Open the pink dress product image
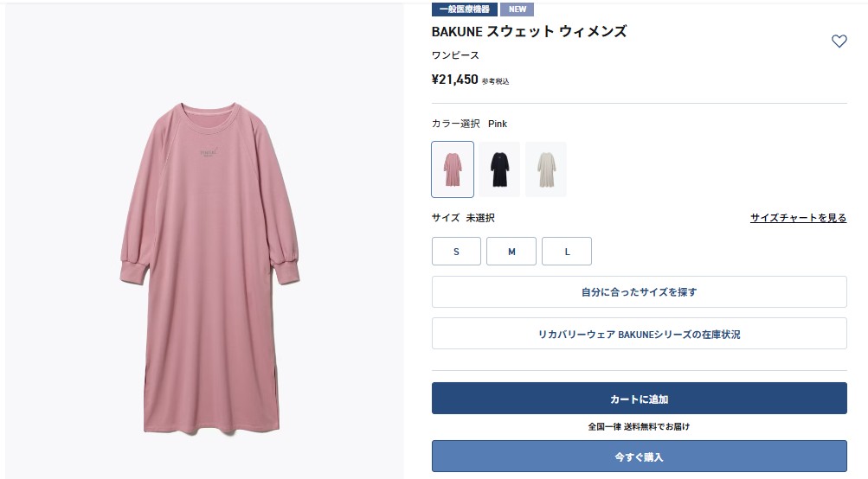This screenshot has width=868, height=479. (x=209, y=277)
